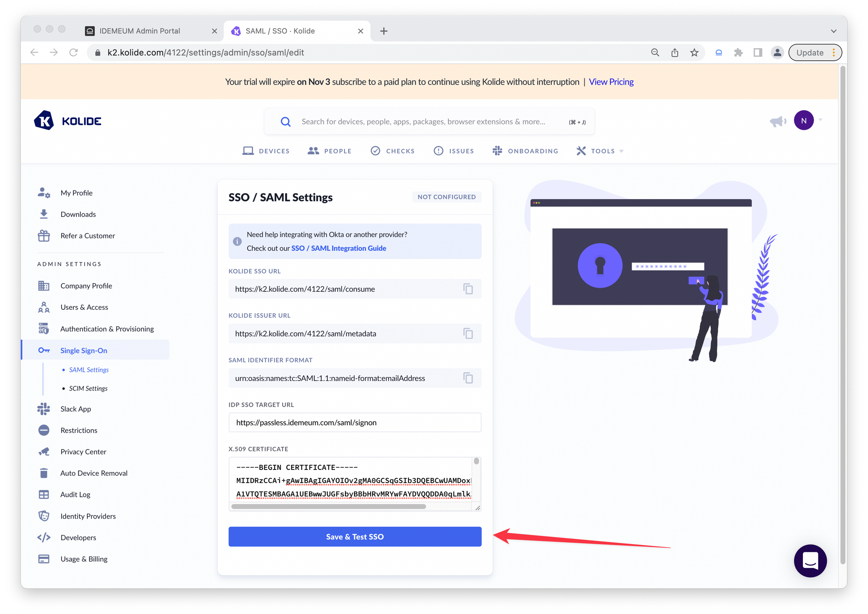Image resolution: width=868 pixels, height=614 pixels.
Task: Click the Privacy Center camera icon
Action: 44,452
